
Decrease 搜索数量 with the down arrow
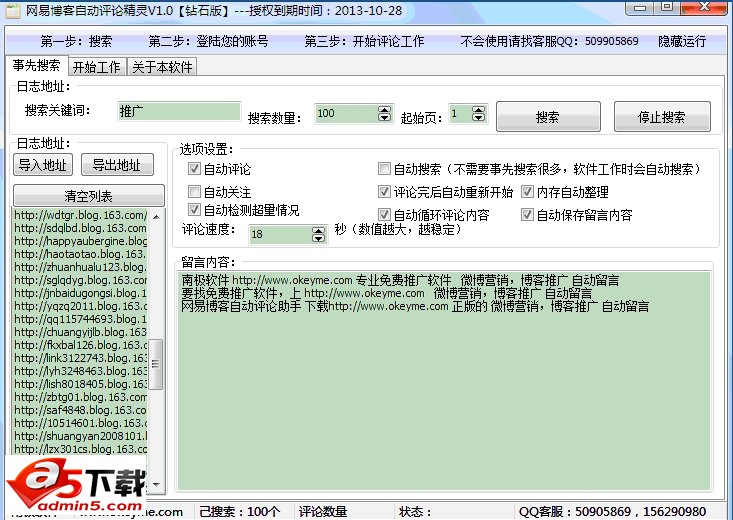tap(384, 117)
